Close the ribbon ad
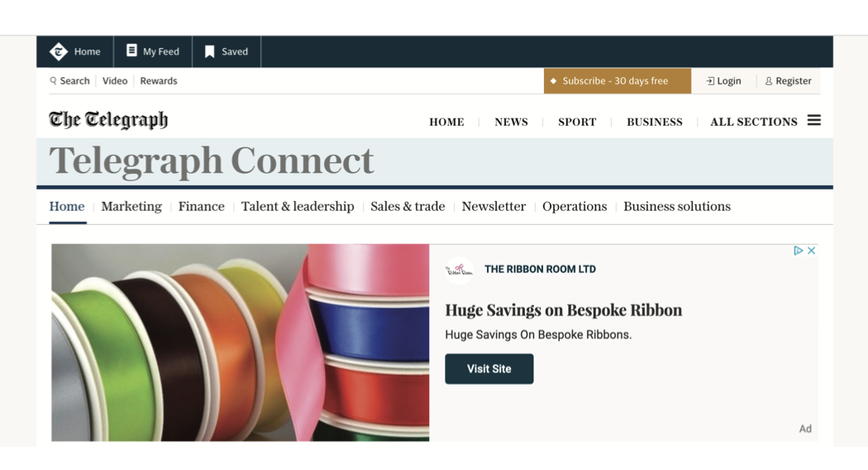This screenshot has width=868, height=470. [812, 251]
